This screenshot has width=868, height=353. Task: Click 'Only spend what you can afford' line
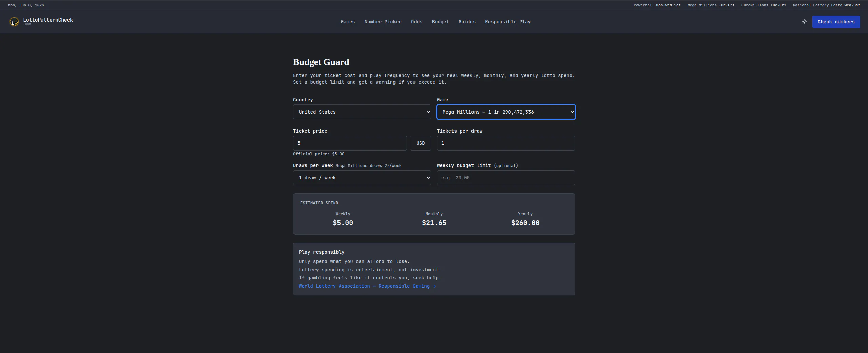pyautogui.click(x=354, y=261)
